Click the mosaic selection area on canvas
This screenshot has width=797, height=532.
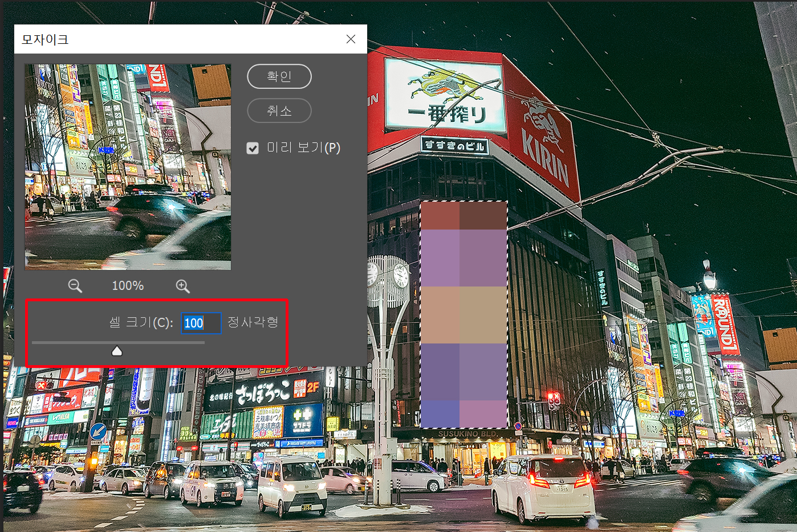(x=463, y=314)
